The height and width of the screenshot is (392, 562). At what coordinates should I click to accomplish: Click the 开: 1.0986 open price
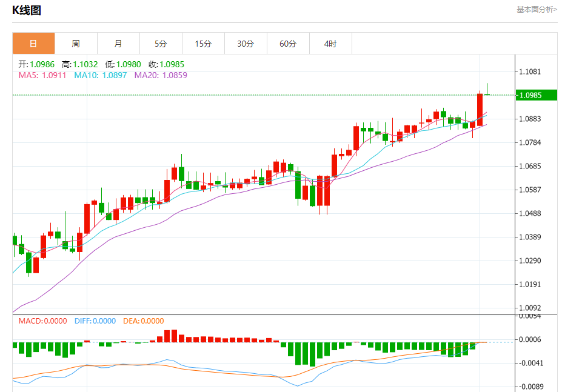point(36,64)
